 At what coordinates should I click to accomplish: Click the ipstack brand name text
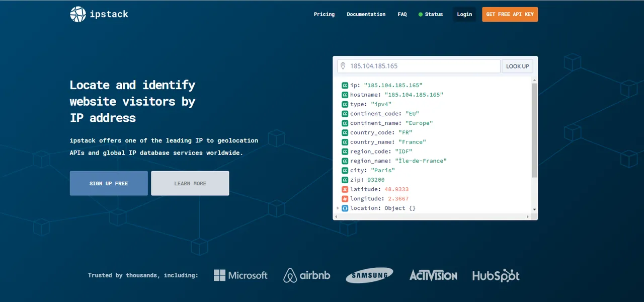[109, 14]
